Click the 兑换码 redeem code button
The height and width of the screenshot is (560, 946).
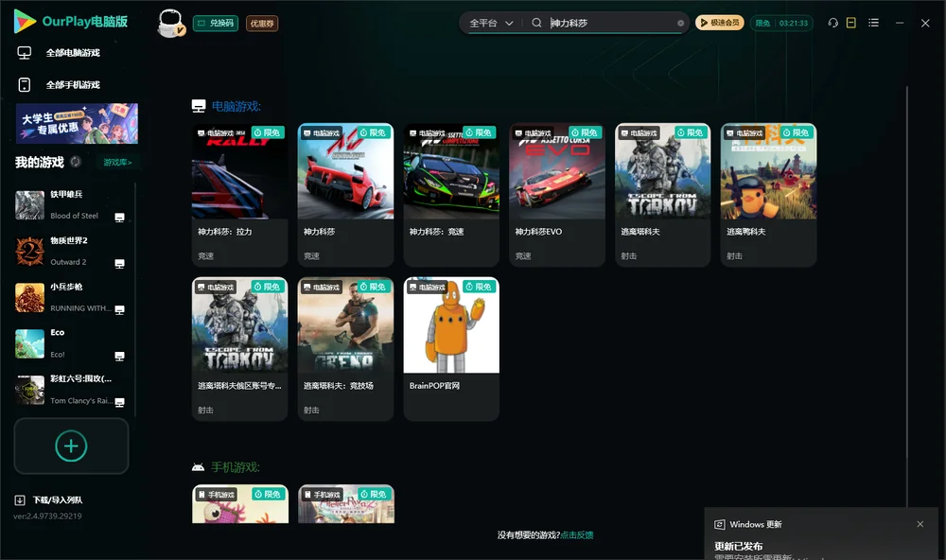click(x=216, y=23)
